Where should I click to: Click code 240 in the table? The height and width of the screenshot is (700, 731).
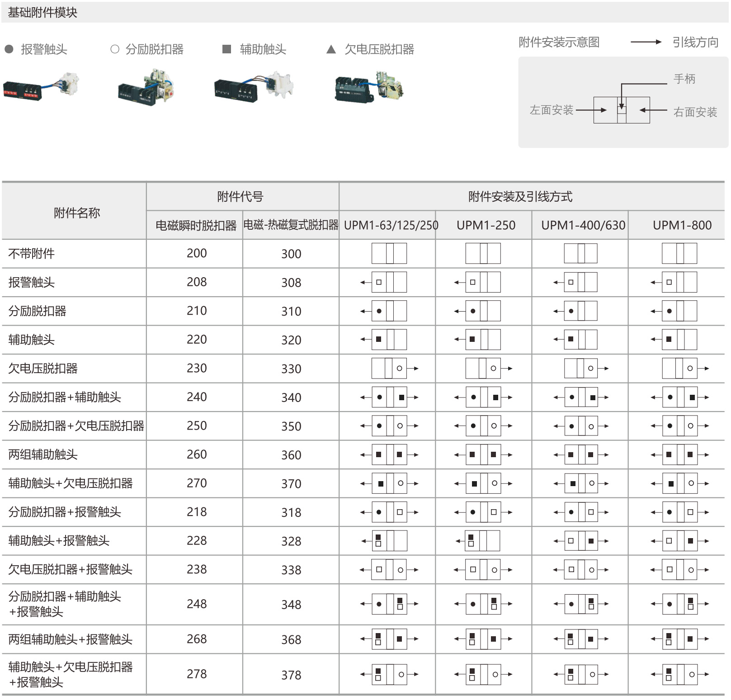[197, 397]
